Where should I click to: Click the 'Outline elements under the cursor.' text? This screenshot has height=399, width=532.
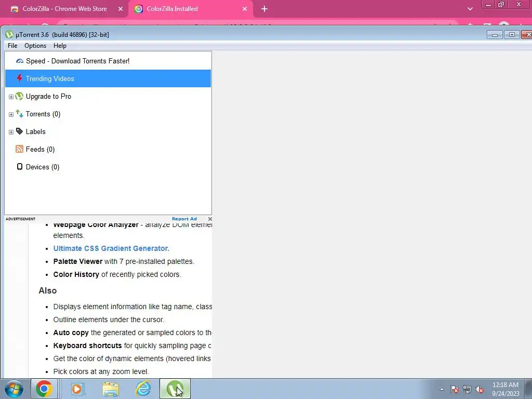109,320
